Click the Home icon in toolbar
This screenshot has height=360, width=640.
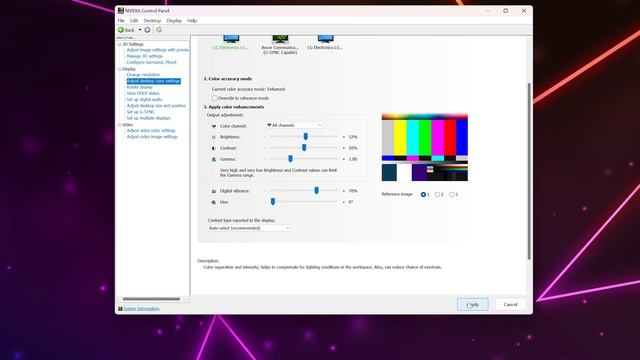click(x=159, y=30)
